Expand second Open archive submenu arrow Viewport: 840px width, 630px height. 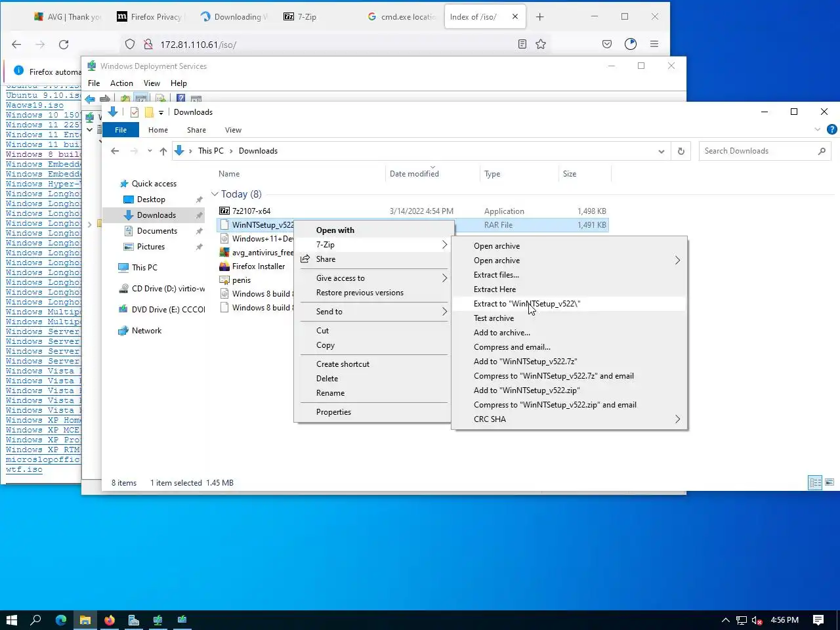pos(677,261)
